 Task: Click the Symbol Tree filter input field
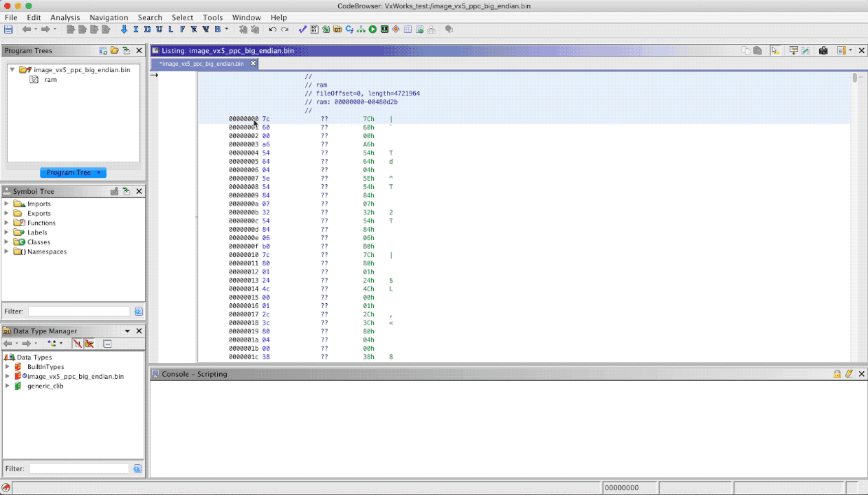click(x=79, y=311)
